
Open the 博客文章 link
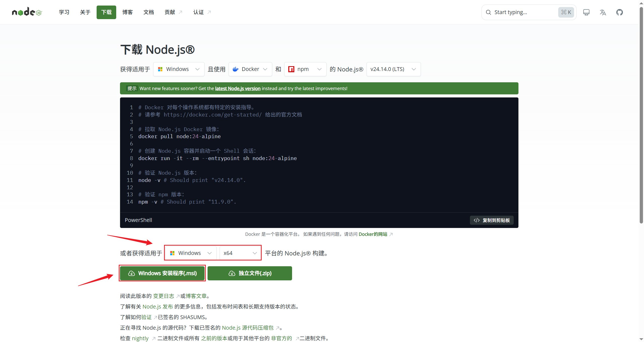tap(196, 296)
